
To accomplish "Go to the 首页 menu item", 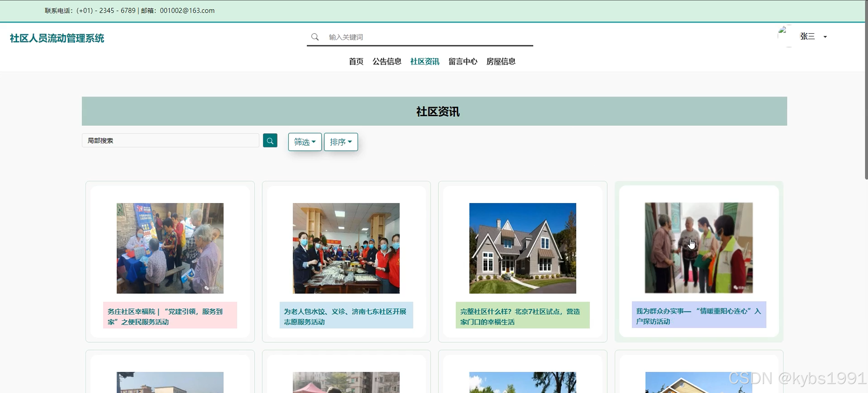I will 356,61.
